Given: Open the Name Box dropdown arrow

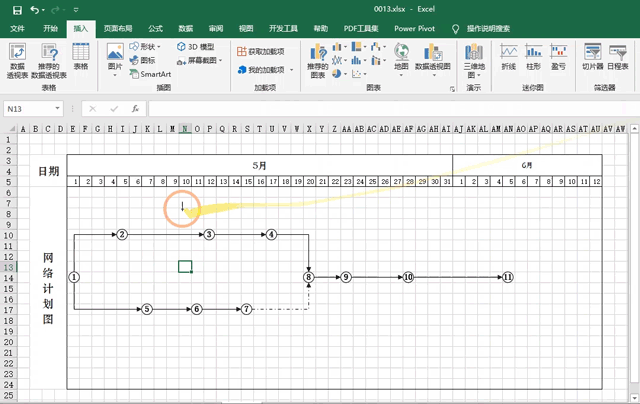Looking at the screenshot, I should point(58,109).
